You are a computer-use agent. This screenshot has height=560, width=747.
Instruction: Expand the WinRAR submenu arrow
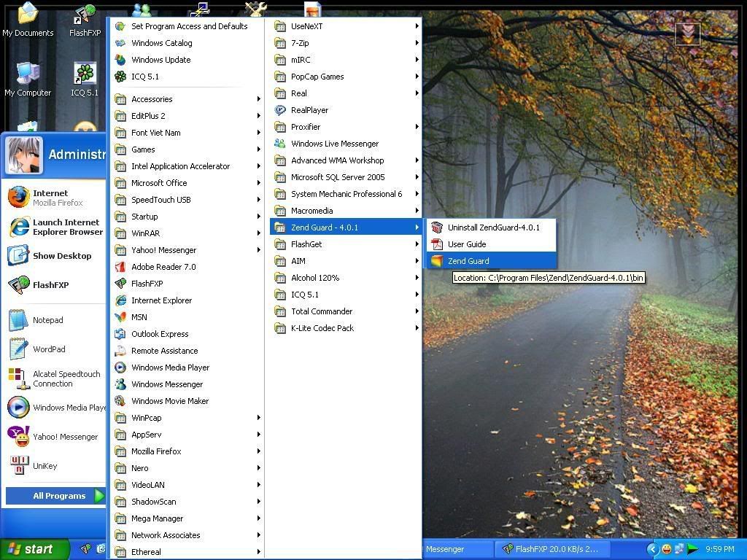[x=259, y=233]
